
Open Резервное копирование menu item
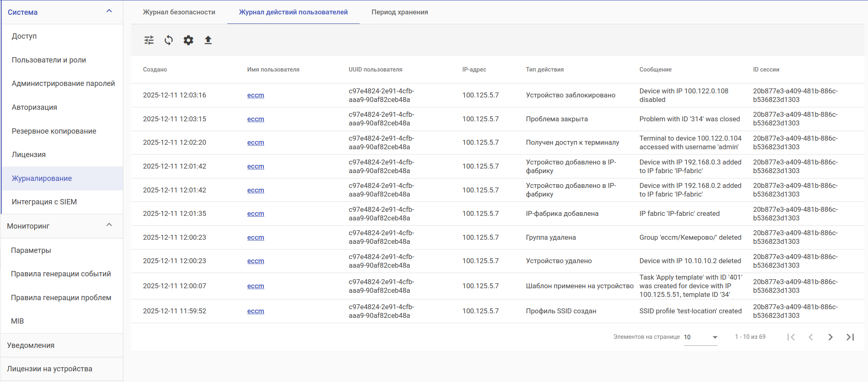coord(54,131)
